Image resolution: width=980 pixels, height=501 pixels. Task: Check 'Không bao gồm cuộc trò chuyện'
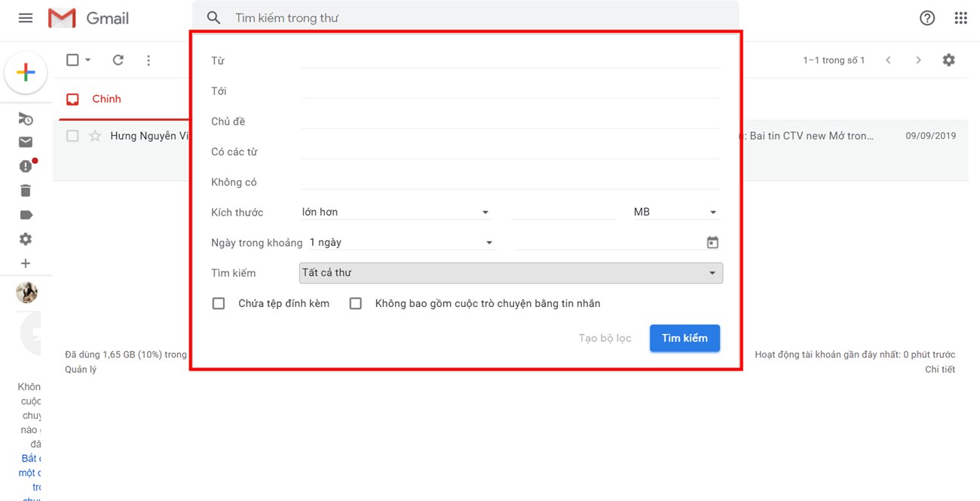(356, 303)
